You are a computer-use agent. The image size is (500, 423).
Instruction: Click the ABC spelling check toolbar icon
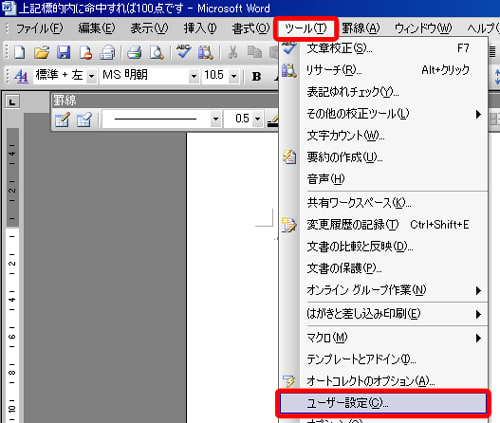184,52
